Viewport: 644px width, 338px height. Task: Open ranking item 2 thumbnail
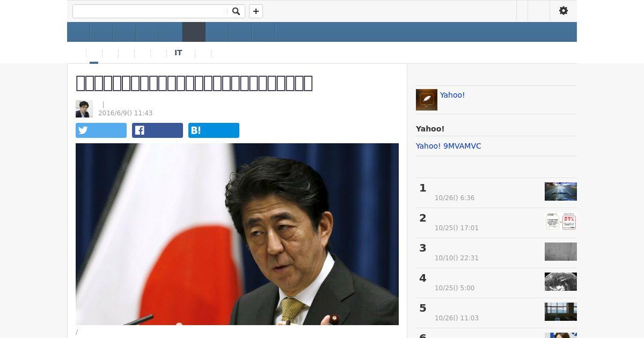561,222
